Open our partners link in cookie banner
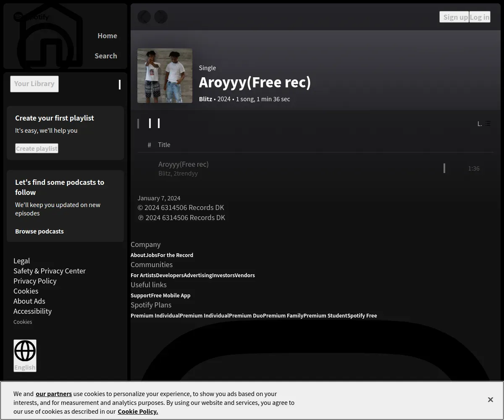The image size is (504, 420). [x=54, y=394]
